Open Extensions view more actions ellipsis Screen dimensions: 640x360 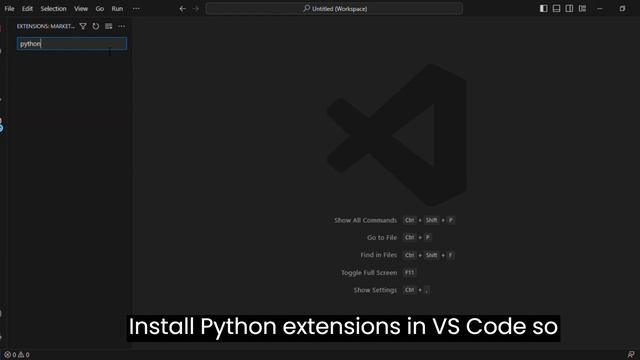click(122, 26)
